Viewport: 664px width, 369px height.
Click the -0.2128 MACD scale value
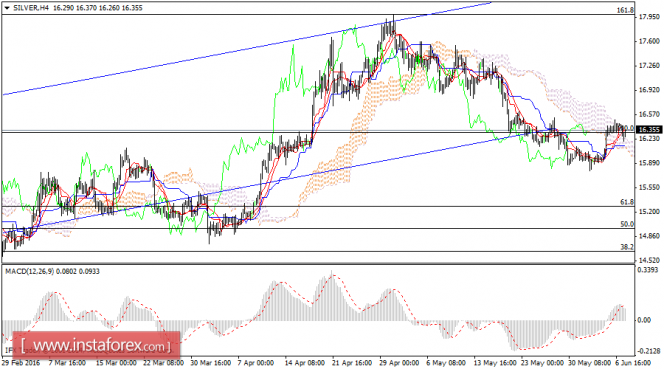649,351
